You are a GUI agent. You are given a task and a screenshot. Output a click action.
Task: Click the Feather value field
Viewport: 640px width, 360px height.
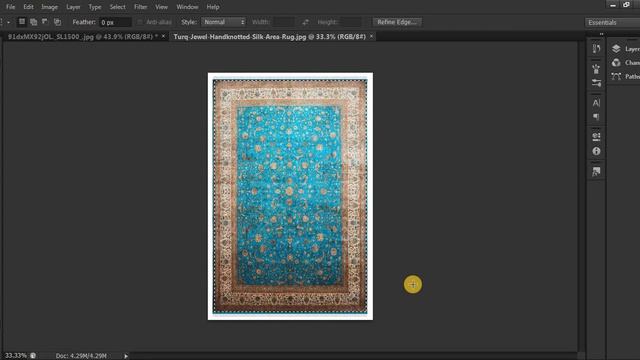[x=115, y=22]
